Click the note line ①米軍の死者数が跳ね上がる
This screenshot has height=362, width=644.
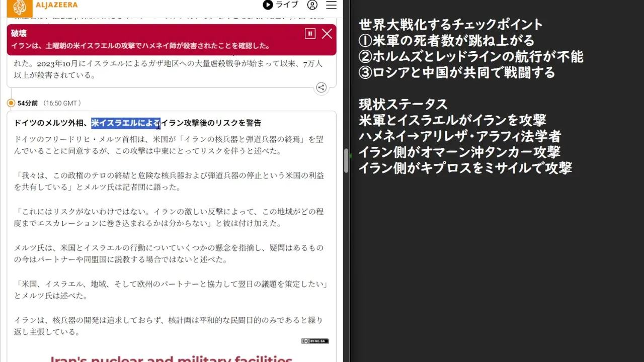click(447, 41)
